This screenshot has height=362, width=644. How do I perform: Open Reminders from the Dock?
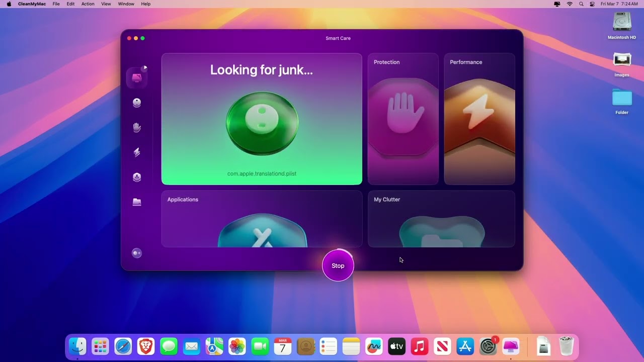[x=328, y=346]
